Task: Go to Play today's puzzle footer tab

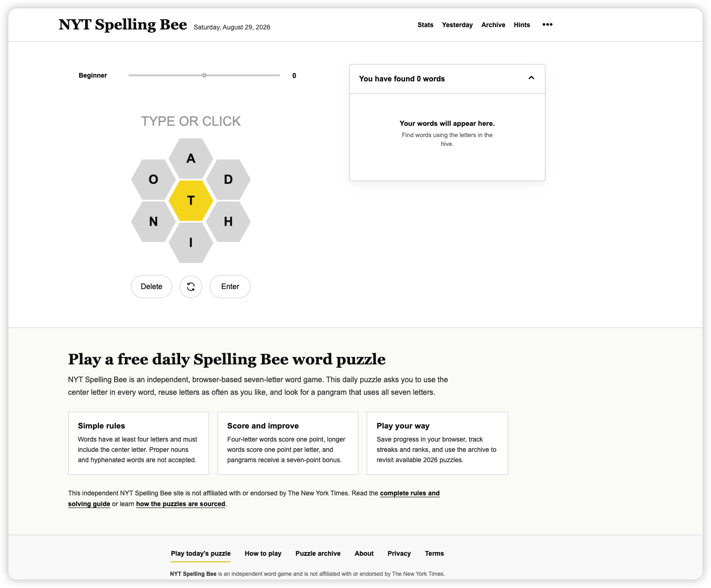Action: pos(201,553)
